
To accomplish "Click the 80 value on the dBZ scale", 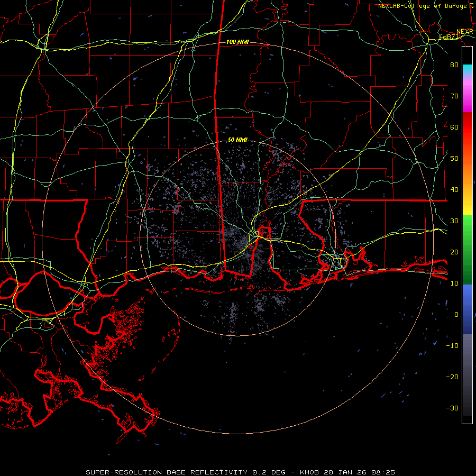I will tap(454, 65).
